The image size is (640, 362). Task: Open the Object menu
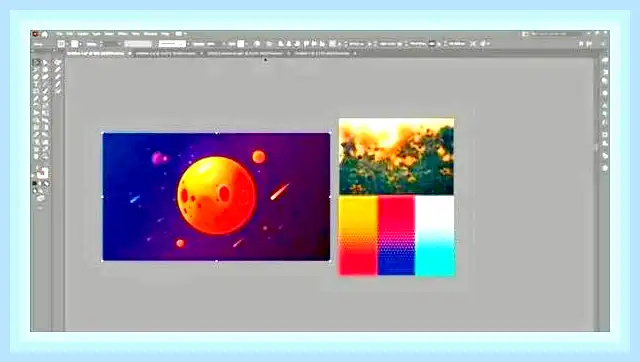coord(83,34)
